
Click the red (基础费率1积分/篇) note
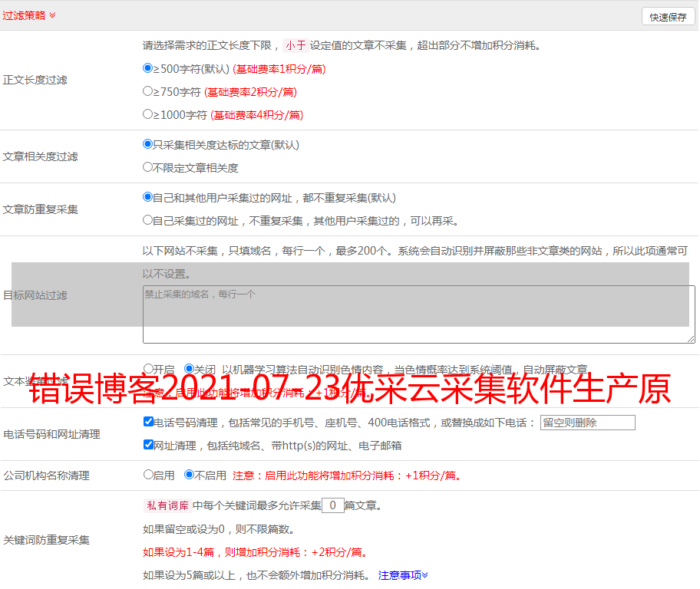click(279, 69)
